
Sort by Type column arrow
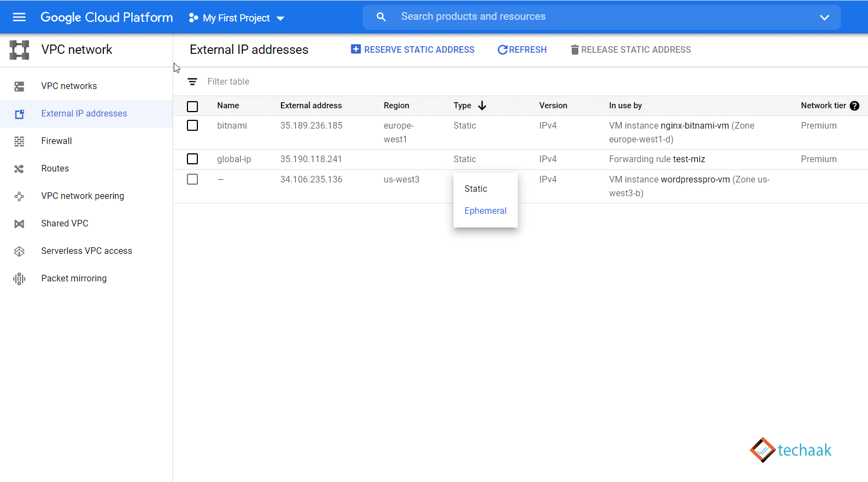click(482, 106)
